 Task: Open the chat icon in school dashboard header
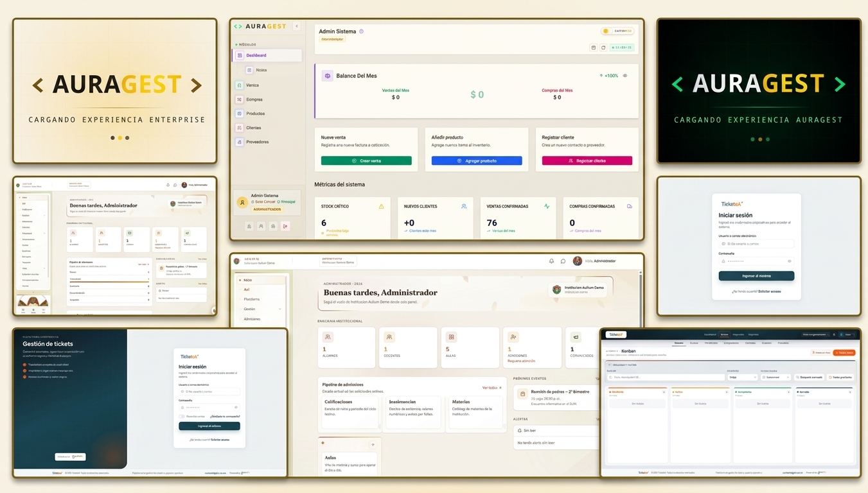pyautogui.click(x=563, y=261)
